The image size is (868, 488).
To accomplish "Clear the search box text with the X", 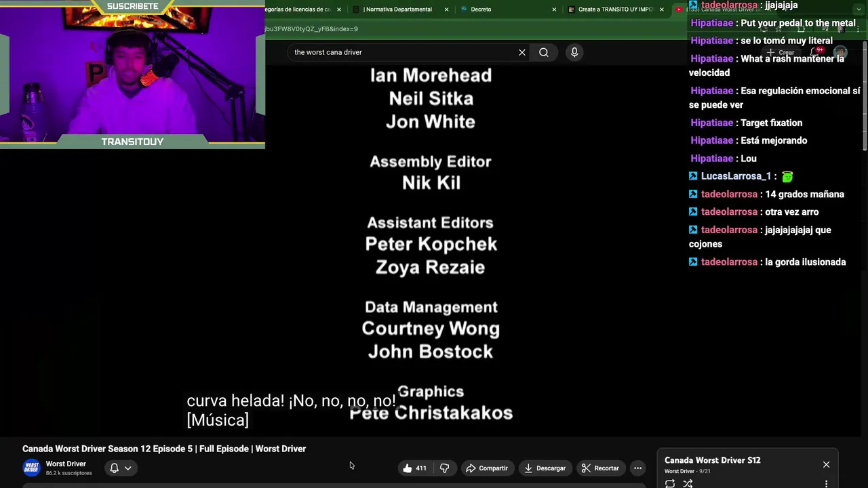I will (x=522, y=52).
